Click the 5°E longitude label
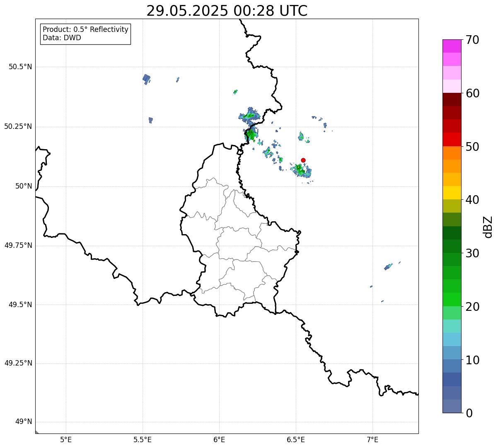This screenshot has width=498, height=448. click(x=66, y=439)
